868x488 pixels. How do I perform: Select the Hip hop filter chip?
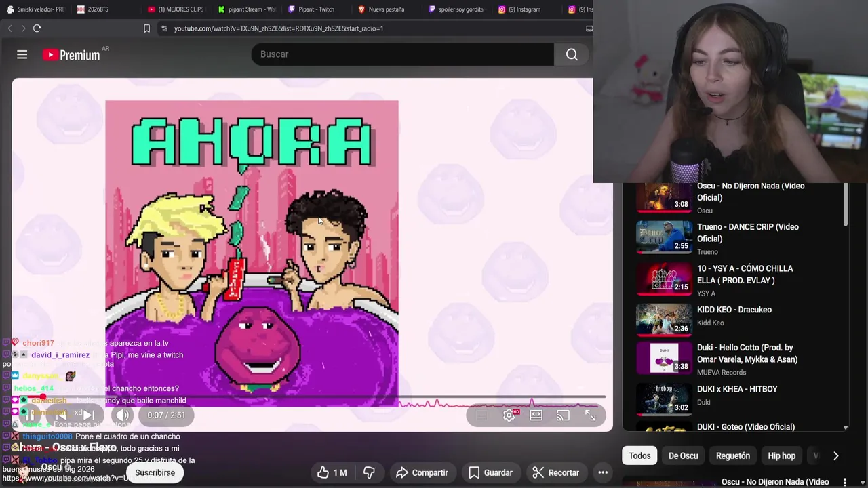point(781,455)
